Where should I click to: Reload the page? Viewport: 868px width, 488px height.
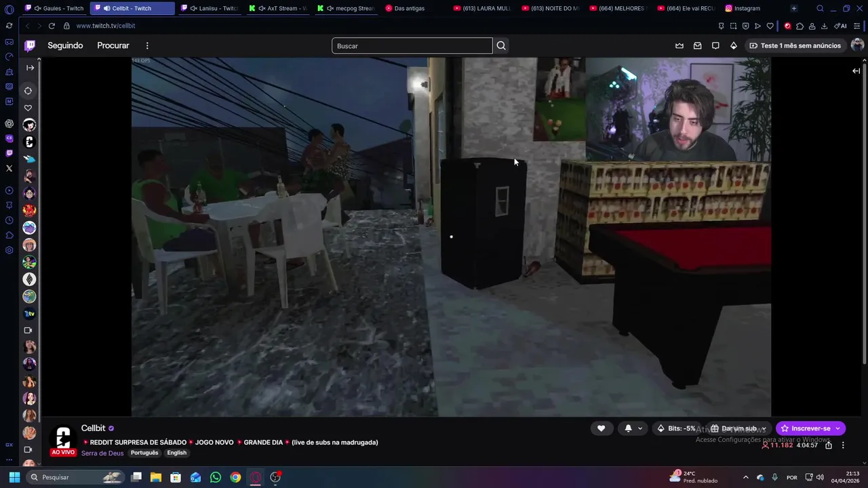pos(52,26)
